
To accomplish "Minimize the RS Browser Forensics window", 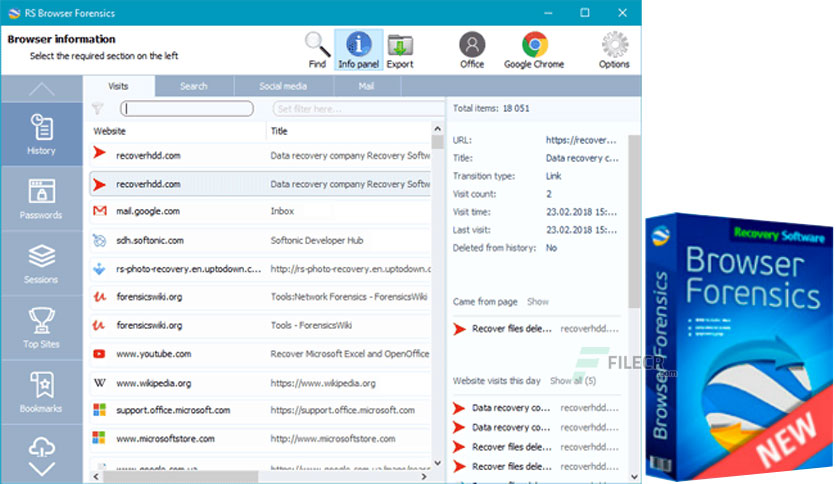I will [x=548, y=13].
